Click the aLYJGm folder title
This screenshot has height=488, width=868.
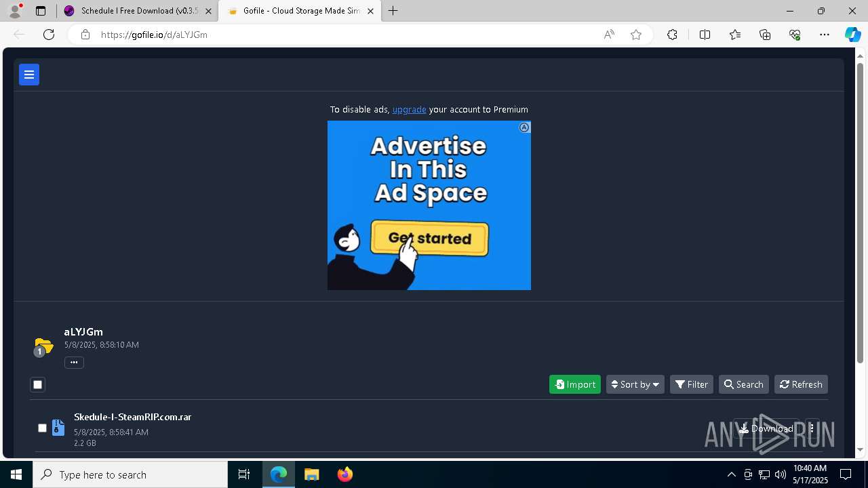(x=83, y=332)
